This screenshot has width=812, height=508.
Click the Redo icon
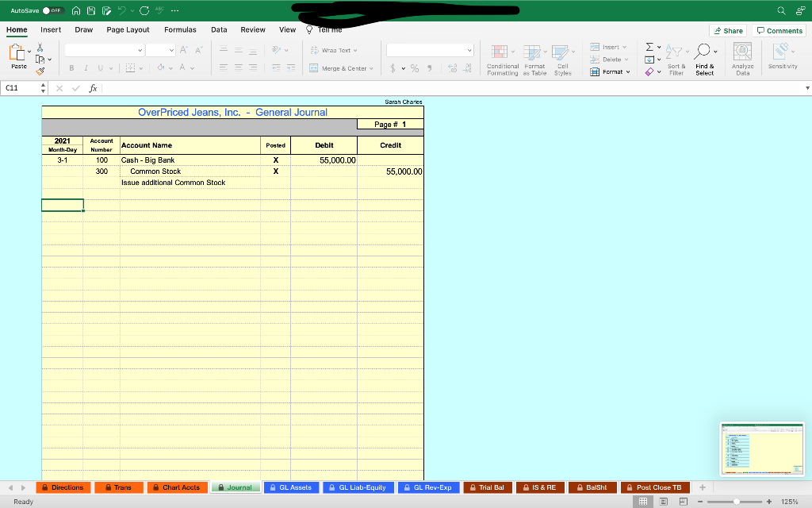144,10
